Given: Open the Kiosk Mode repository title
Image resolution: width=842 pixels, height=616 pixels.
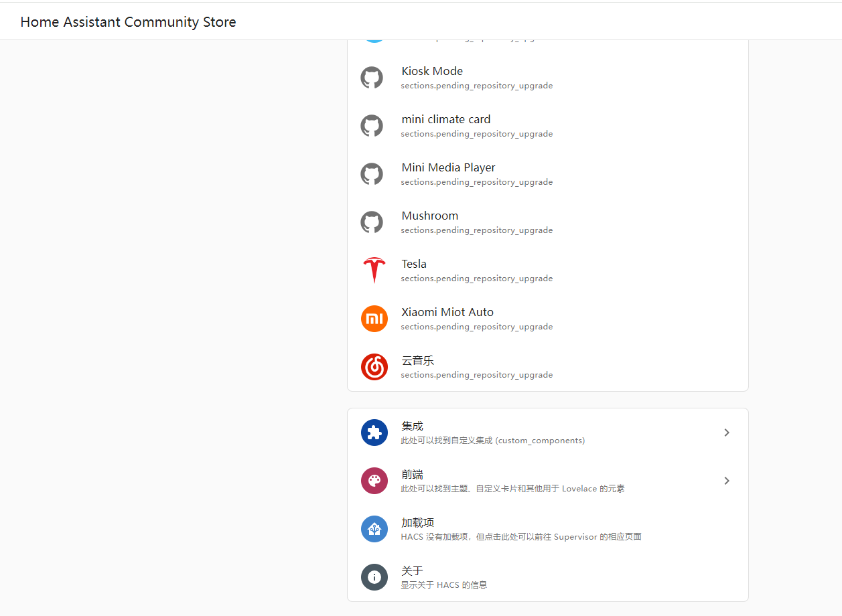Looking at the screenshot, I should pos(432,71).
